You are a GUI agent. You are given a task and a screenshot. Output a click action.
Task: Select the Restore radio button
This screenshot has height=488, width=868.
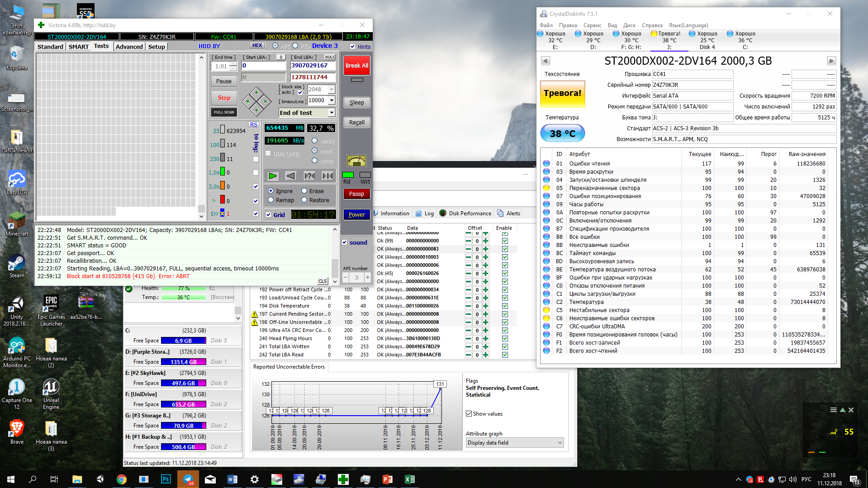pos(304,200)
